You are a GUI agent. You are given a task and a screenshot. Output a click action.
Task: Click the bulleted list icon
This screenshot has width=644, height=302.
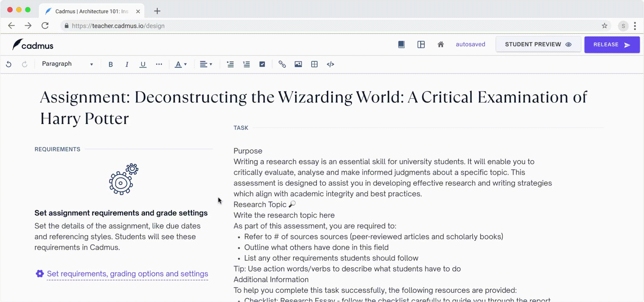tap(230, 64)
